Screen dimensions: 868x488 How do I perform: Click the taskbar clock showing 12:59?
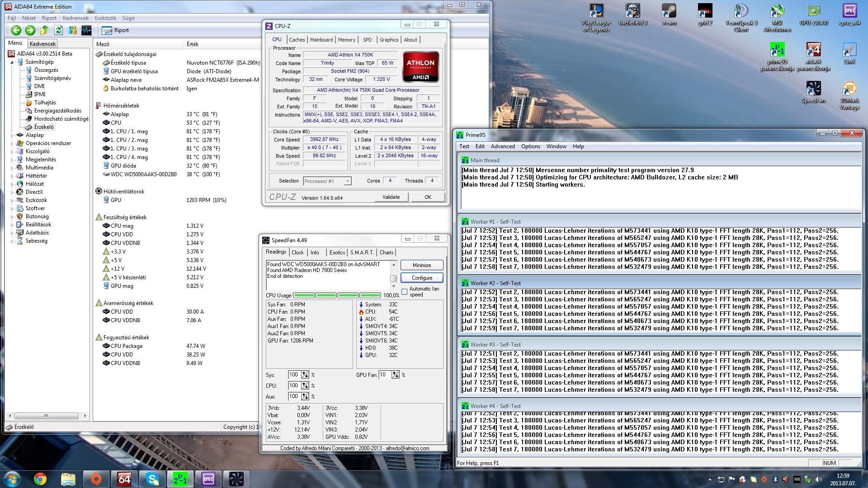(843, 479)
